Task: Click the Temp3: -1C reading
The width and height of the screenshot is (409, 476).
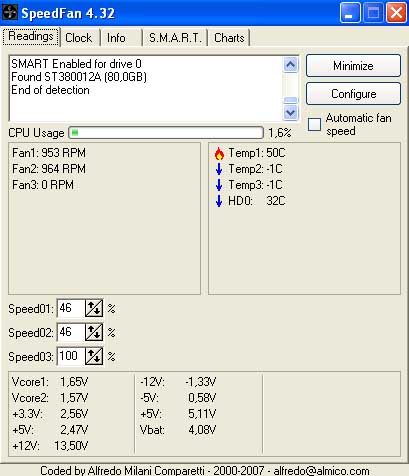Action: click(x=255, y=185)
